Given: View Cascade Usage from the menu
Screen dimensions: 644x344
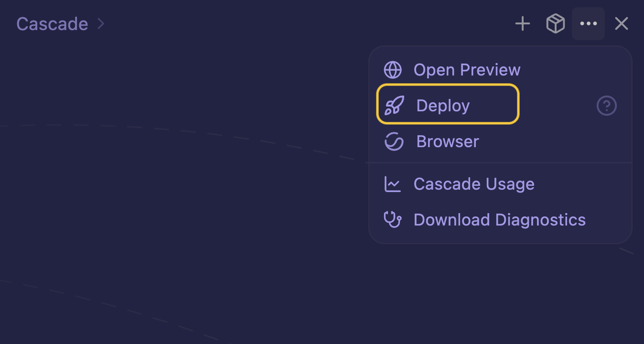Looking at the screenshot, I should click(473, 184).
